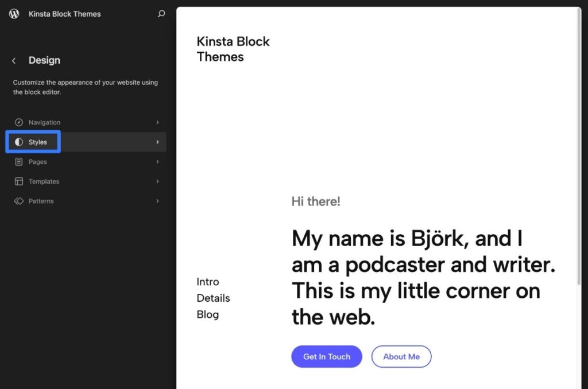This screenshot has height=389, width=588.
Task: Go back using the arrow beside Design
Action: 13,60
